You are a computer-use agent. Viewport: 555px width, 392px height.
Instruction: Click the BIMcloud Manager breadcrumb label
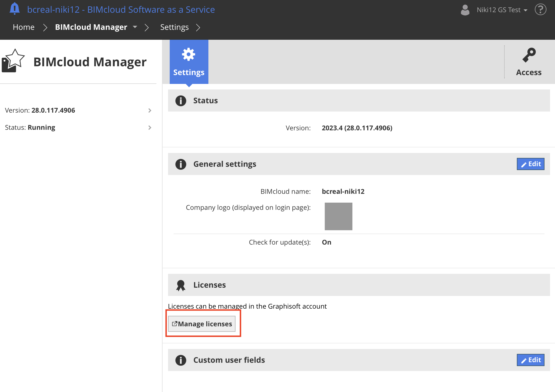[91, 27]
